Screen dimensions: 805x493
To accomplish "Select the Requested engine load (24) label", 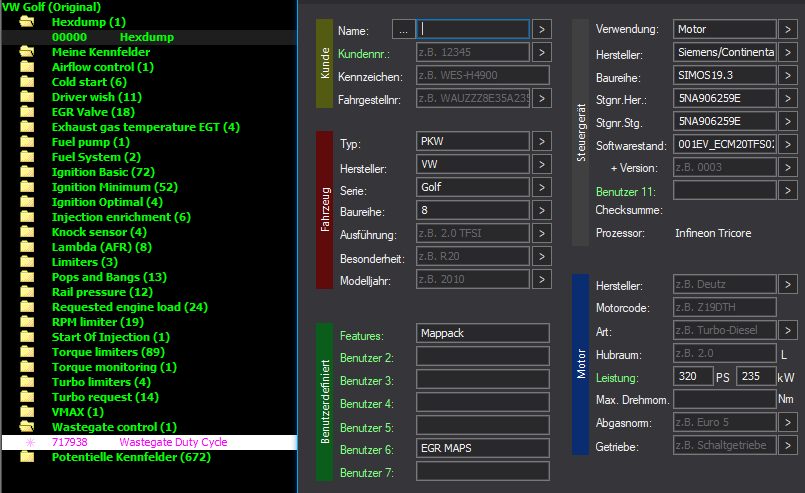I will [x=130, y=307].
